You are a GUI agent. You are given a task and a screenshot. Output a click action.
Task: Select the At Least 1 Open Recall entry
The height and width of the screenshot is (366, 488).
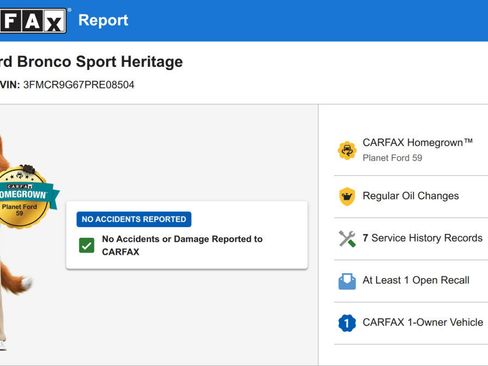(x=411, y=281)
